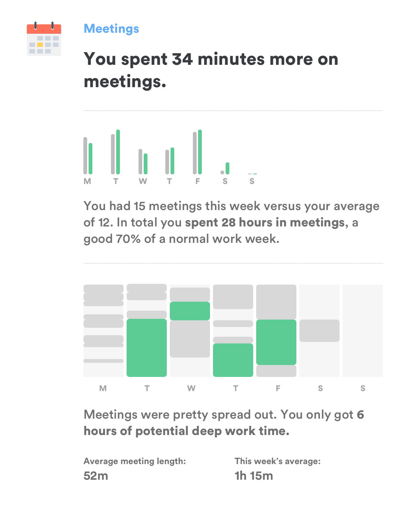The height and width of the screenshot is (514, 420).
Task: Open the blue Meetings heading link
Action: coord(111,29)
